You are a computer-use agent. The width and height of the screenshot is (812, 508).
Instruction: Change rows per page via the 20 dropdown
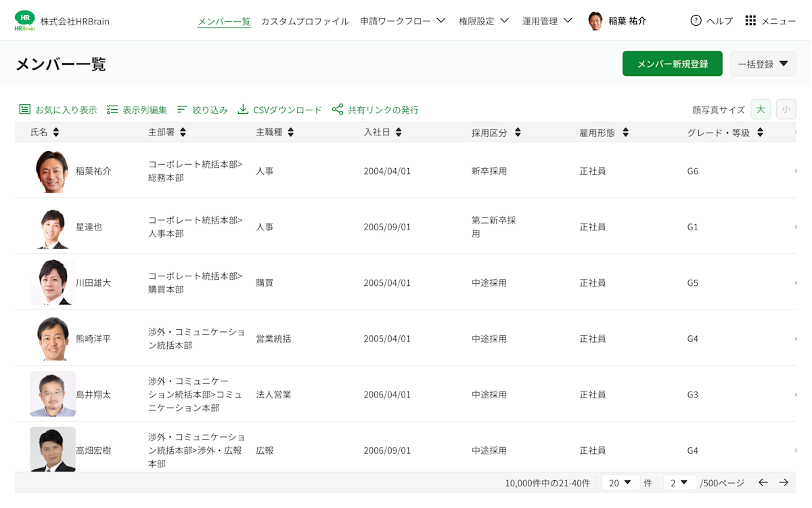[x=621, y=482]
